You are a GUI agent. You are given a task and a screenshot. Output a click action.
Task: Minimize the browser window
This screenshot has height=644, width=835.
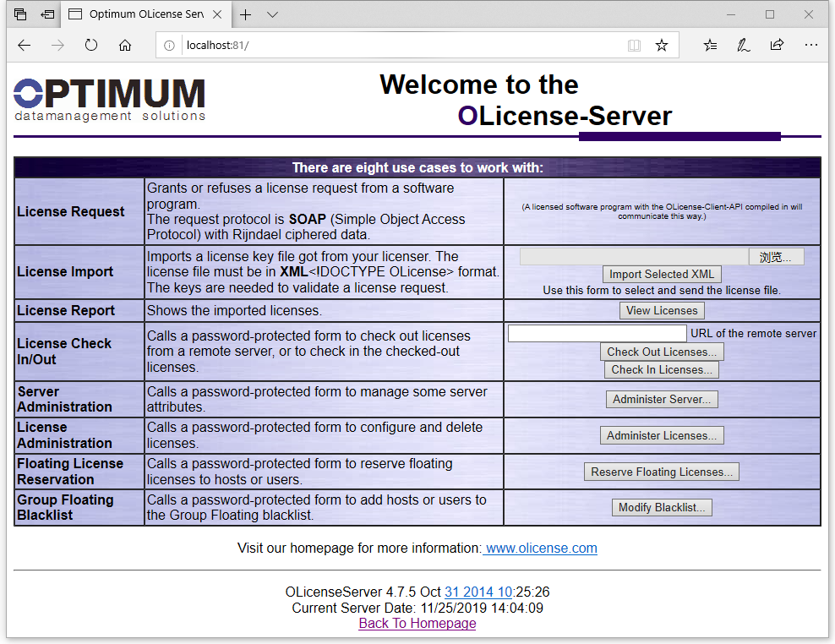pyautogui.click(x=731, y=14)
